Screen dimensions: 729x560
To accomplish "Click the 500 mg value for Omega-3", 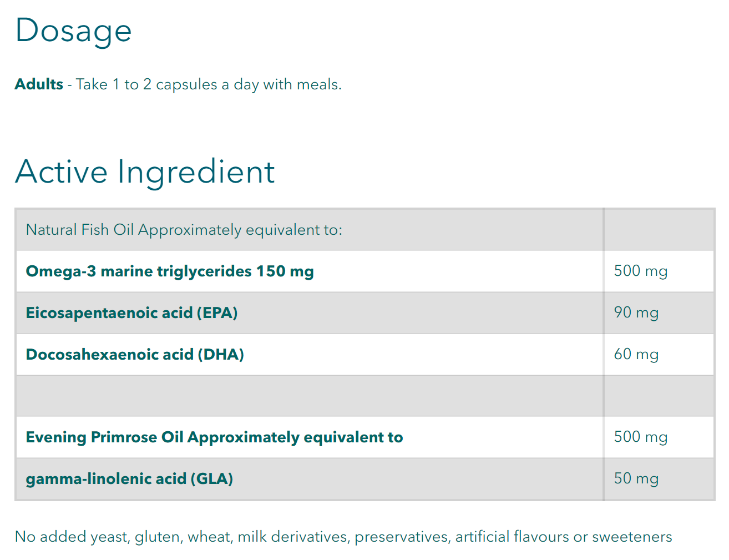I will click(x=640, y=271).
